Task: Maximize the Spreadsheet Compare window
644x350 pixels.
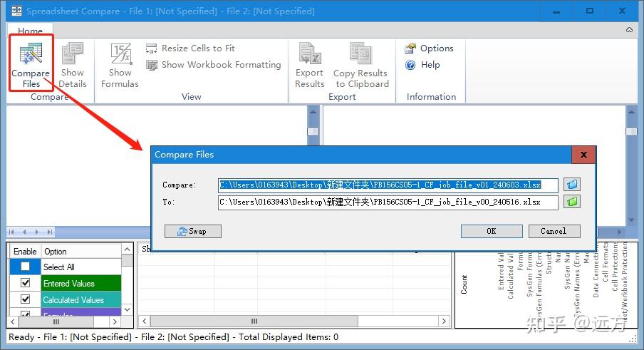Action: 589,11
